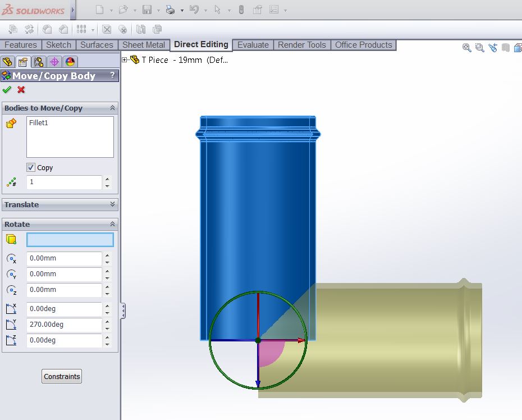522x420 pixels.
Task: Open the Sheet Metal tab
Action: 144,45
